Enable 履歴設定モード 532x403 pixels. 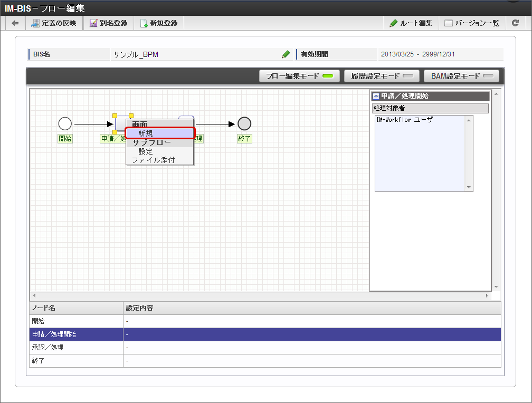382,76
